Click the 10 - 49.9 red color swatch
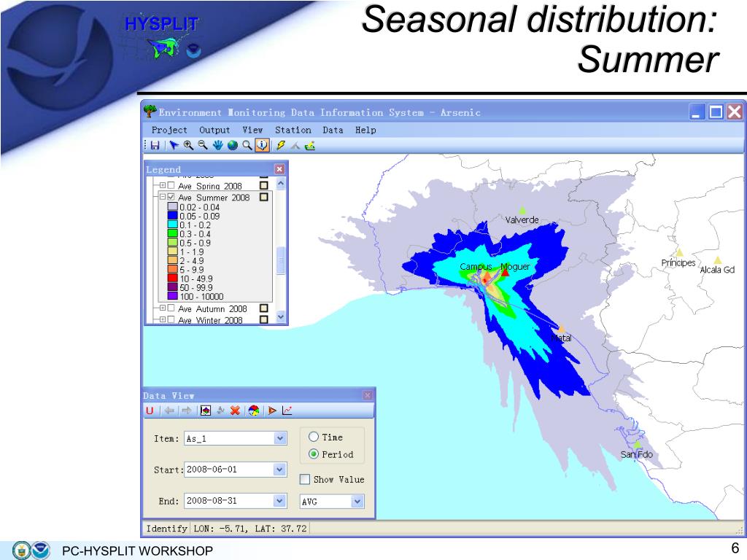747x560 pixels. 172,278
